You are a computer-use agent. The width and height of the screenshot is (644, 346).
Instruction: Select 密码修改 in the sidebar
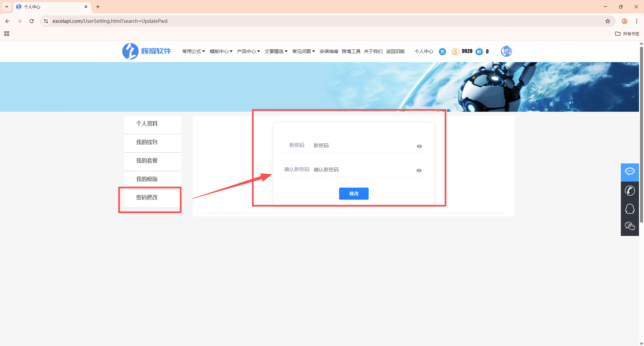pyautogui.click(x=153, y=199)
